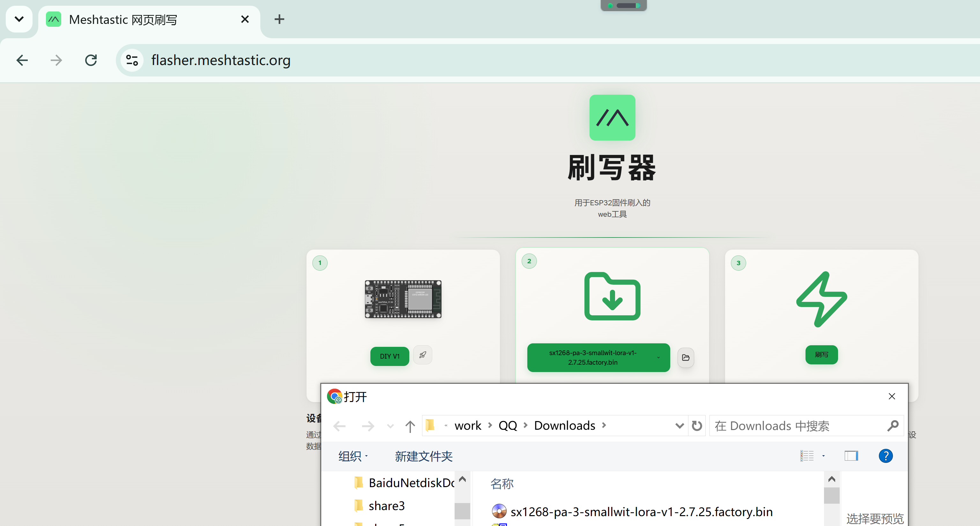
Task: Click the work breadcrumb segment
Action: pyautogui.click(x=468, y=425)
